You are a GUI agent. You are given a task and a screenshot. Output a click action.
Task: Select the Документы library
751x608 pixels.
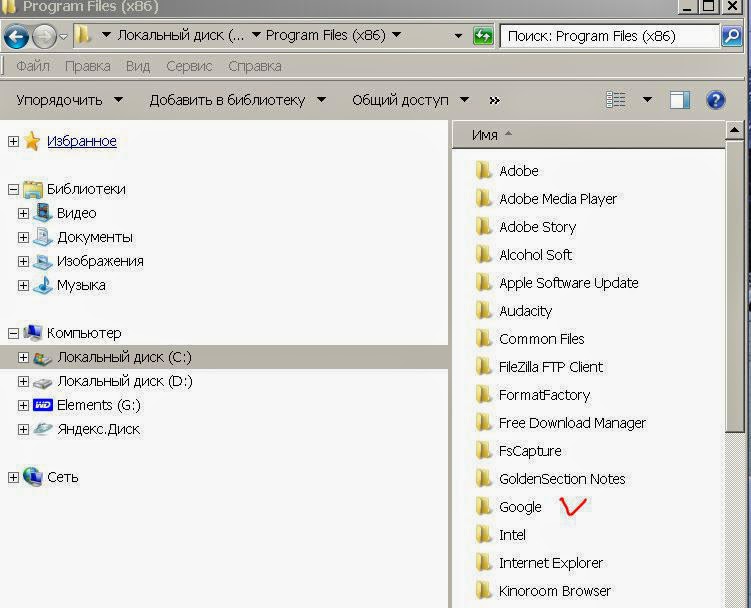(95, 237)
